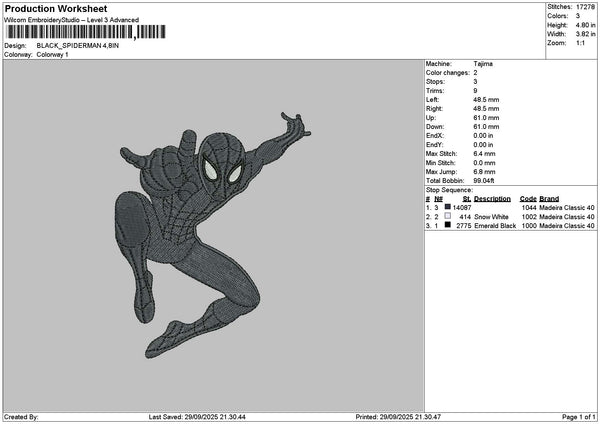600x424 pixels.
Task: Click the 'Stops:' label
Action: coord(435,82)
